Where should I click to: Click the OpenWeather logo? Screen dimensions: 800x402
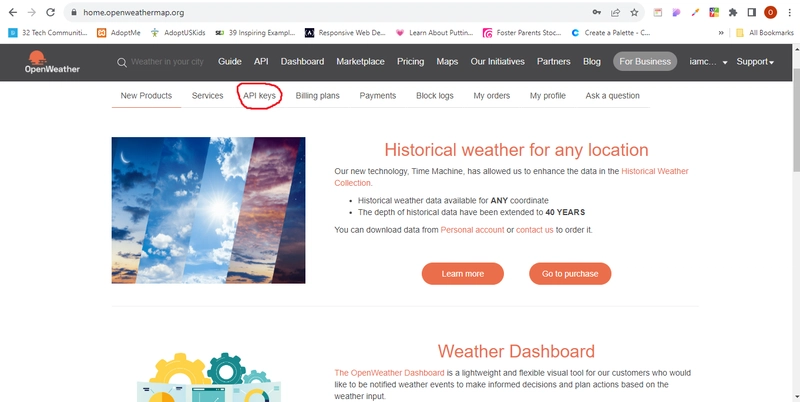coord(52,62)
